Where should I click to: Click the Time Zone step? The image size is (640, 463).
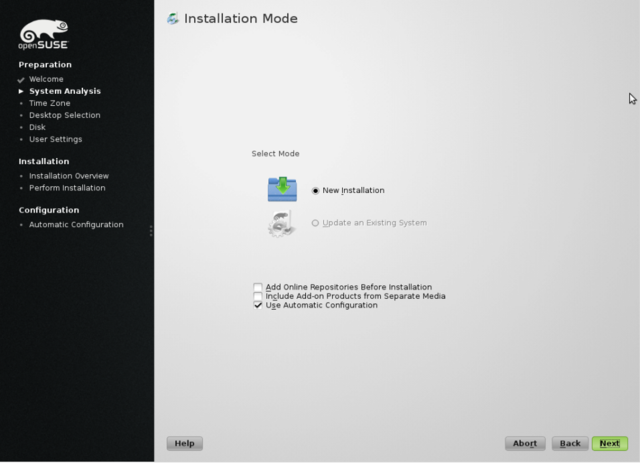[50, 103]
